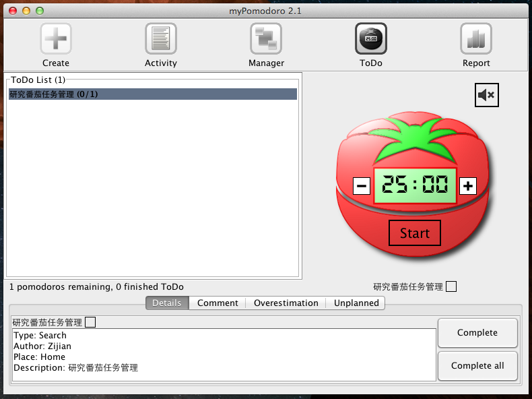The width and height of the screenshot is (532, 399).
Task: Switch to the Details tab
Action: tap(167, 303)
